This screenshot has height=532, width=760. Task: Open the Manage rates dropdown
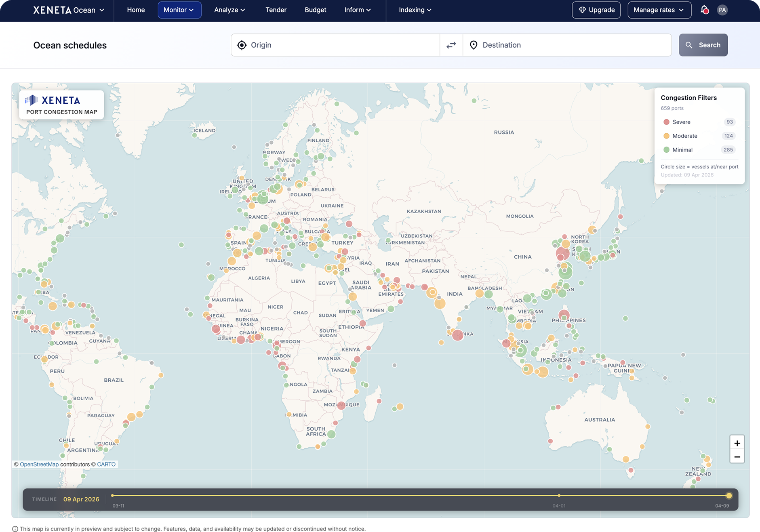(x=659, y=10)
